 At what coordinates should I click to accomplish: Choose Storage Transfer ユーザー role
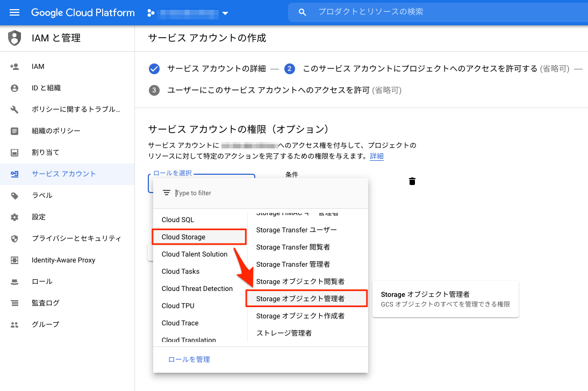click(x=307, y=230)
